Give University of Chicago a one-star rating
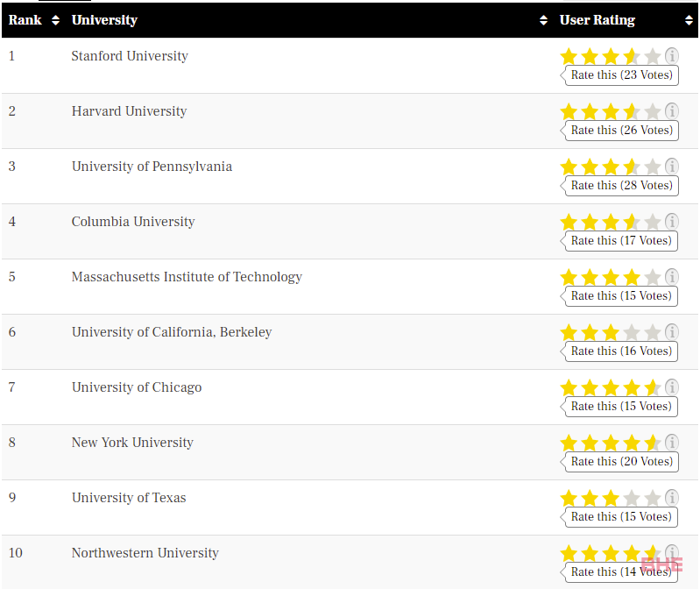This screenshot has height=589, width=700. 569,387
